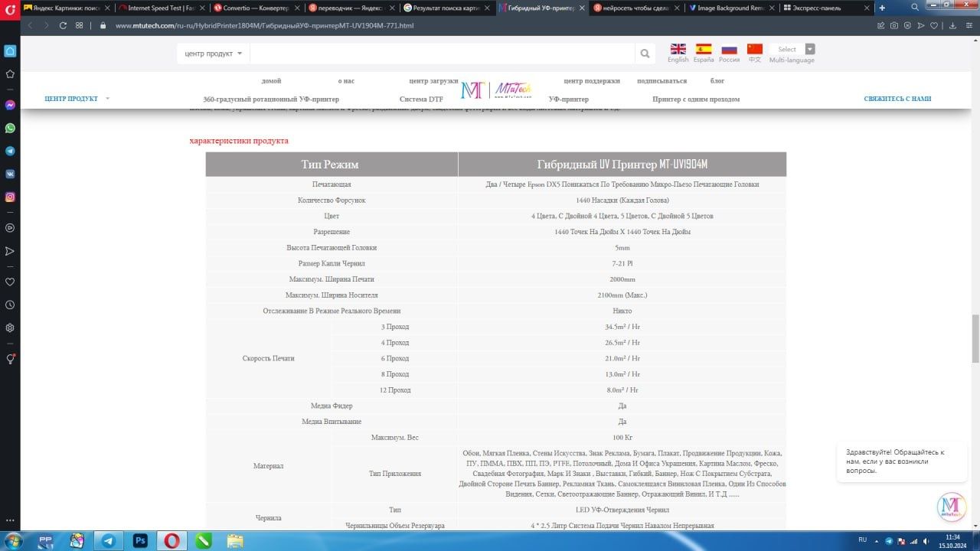
Task: Expand ЦЕНТР ПРОДУКТ menu arrow
Action: [x=107, y=99]
